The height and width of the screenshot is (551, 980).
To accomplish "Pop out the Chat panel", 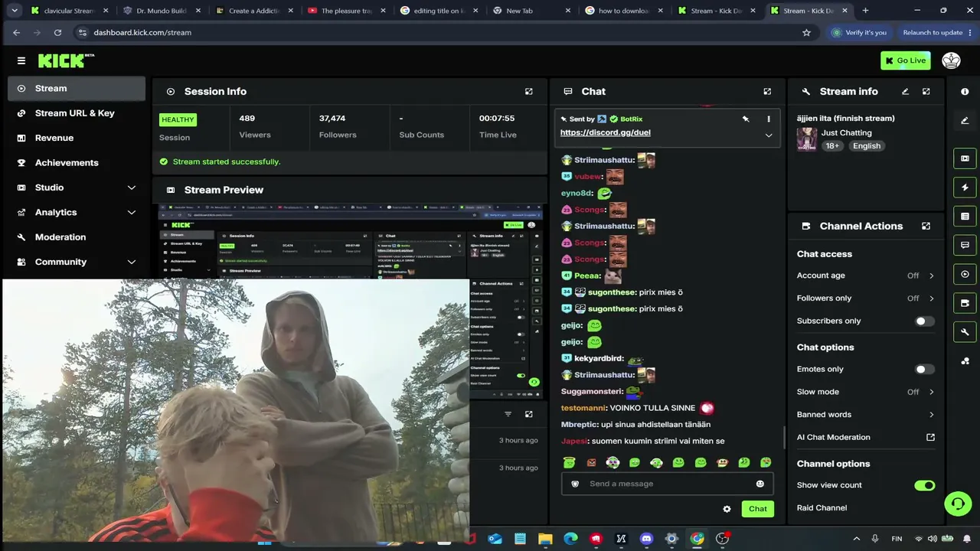I will tap(767, 91).
